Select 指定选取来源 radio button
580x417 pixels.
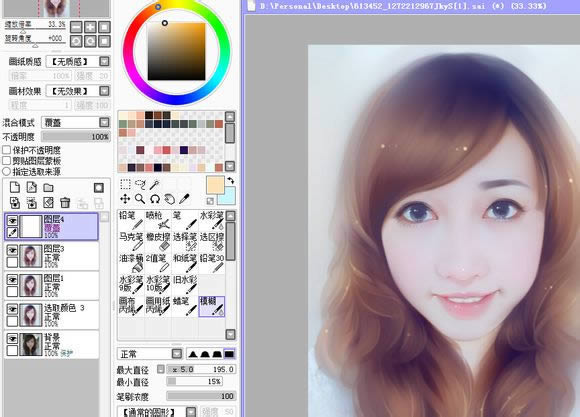pos(6,171)
